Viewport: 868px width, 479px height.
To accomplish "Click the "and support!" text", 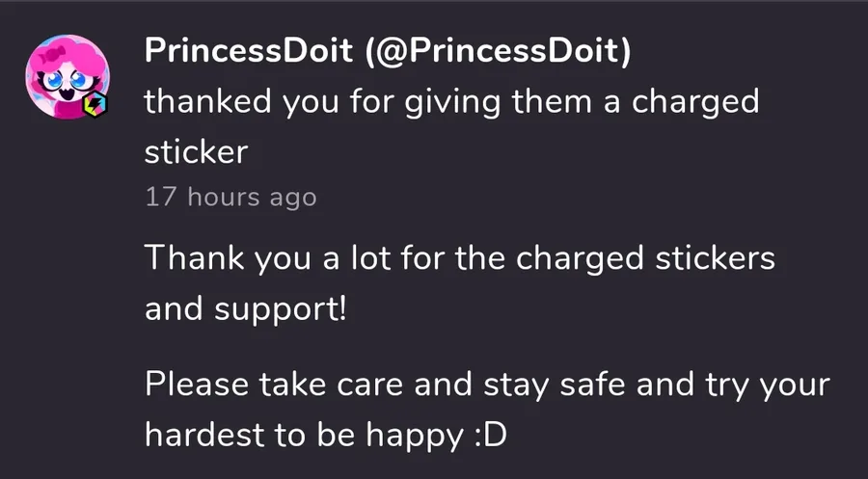I will click(x=244, y=309).
